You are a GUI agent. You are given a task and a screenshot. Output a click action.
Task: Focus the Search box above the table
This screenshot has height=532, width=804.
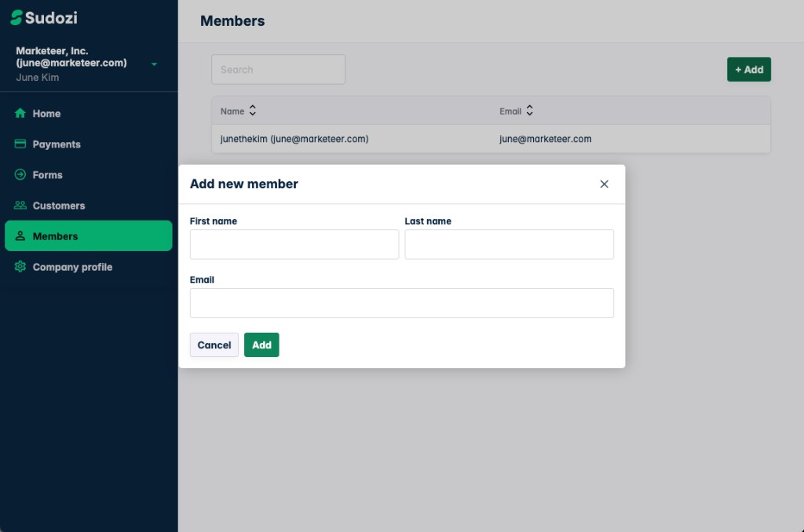278,69
